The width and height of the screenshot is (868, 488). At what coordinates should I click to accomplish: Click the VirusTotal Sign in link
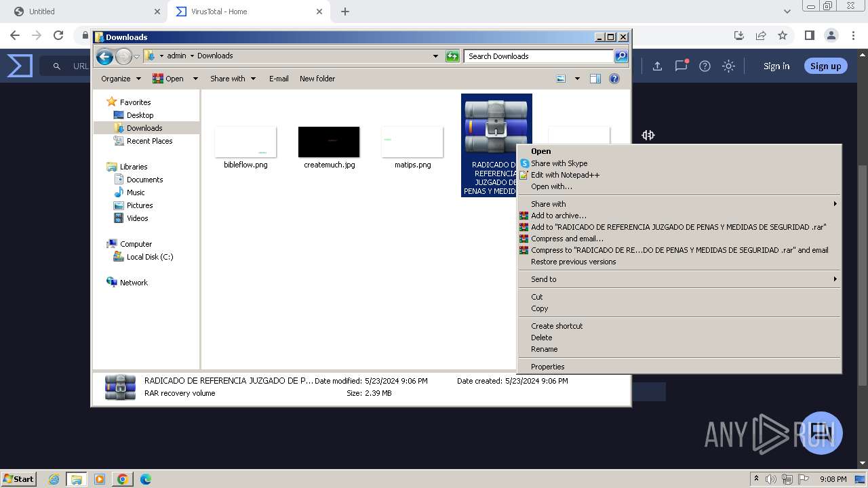tap(776, 66)
